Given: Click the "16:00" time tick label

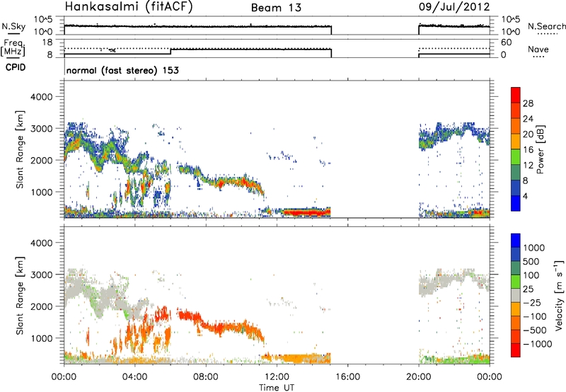Looking at the screenshot, I should [x=347, y=377].
